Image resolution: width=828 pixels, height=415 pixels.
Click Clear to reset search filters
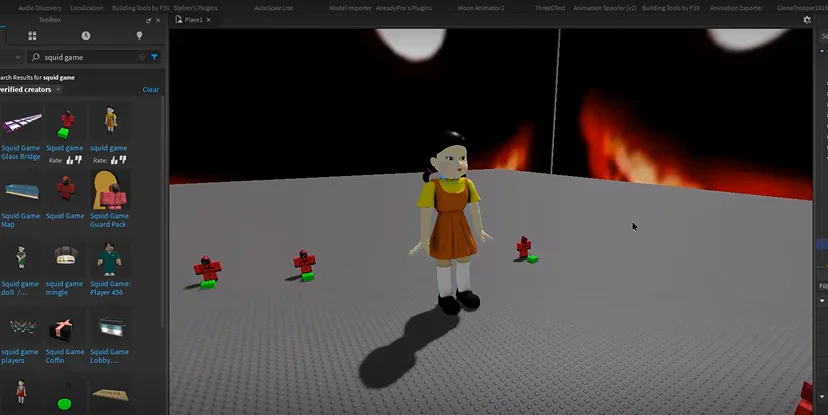(150, 90)
